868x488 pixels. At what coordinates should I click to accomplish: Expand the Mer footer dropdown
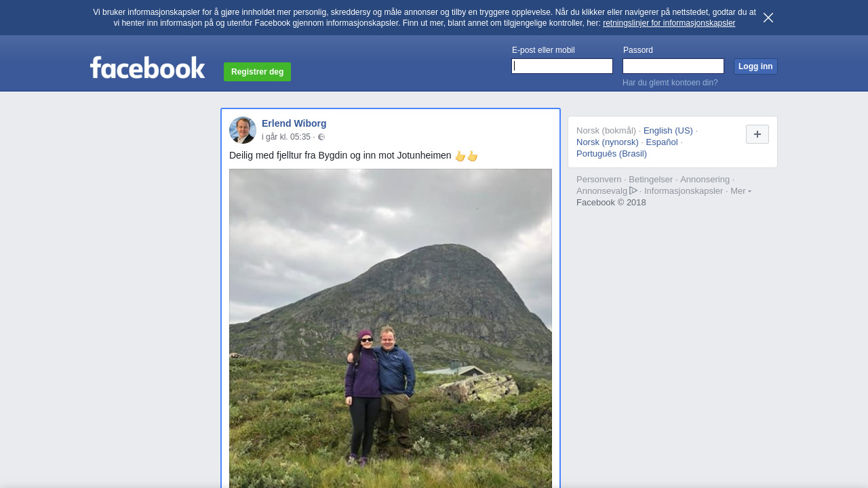pos(741,190)
